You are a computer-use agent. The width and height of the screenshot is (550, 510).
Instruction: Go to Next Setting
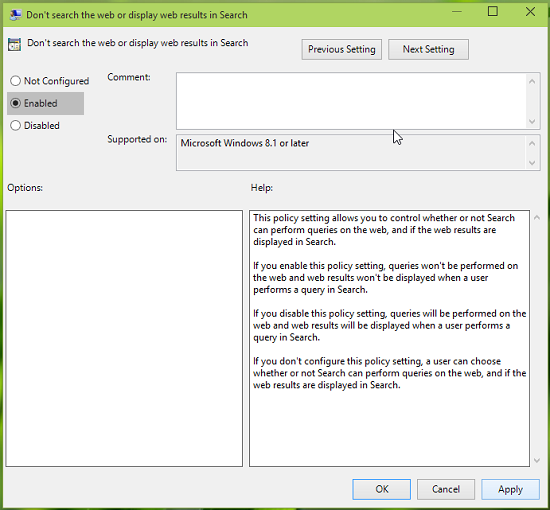click(x=428, y=49)
